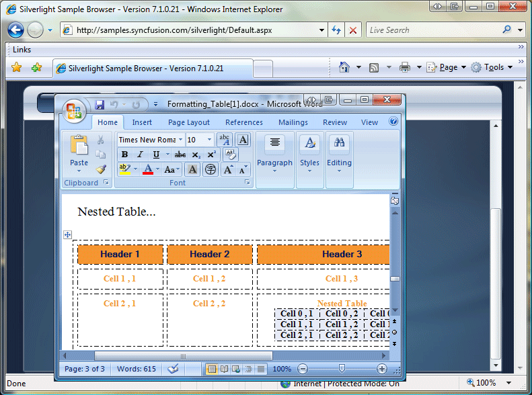532x395 pixels.
Task: Click the Clear Formatting eraser icon
Action: coord(230,154)
